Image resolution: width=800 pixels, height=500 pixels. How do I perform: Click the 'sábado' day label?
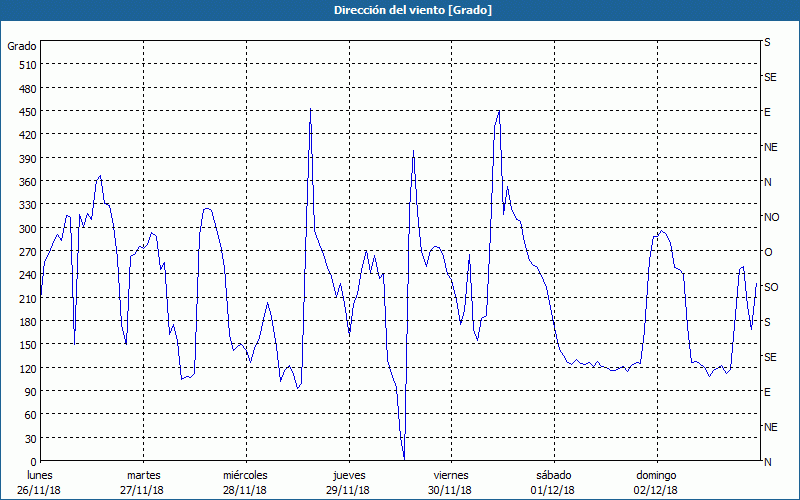[x=554, y=475]
